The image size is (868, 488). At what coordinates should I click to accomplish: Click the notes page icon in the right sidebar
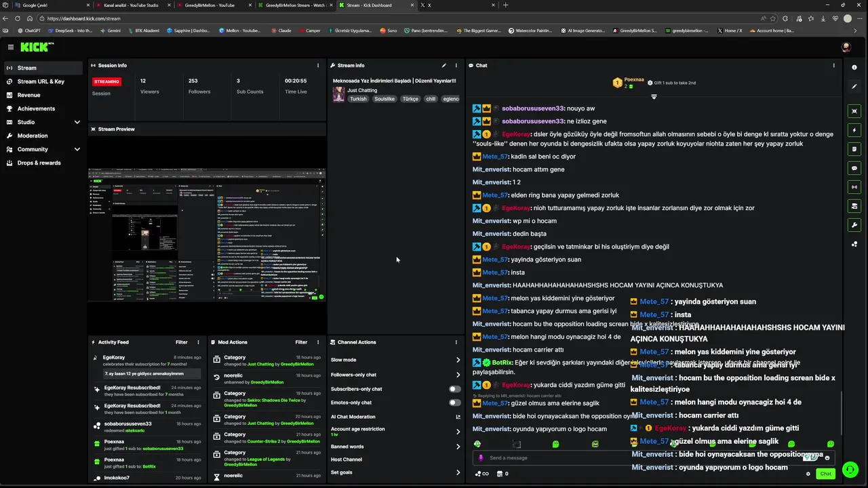pos(854,149)
